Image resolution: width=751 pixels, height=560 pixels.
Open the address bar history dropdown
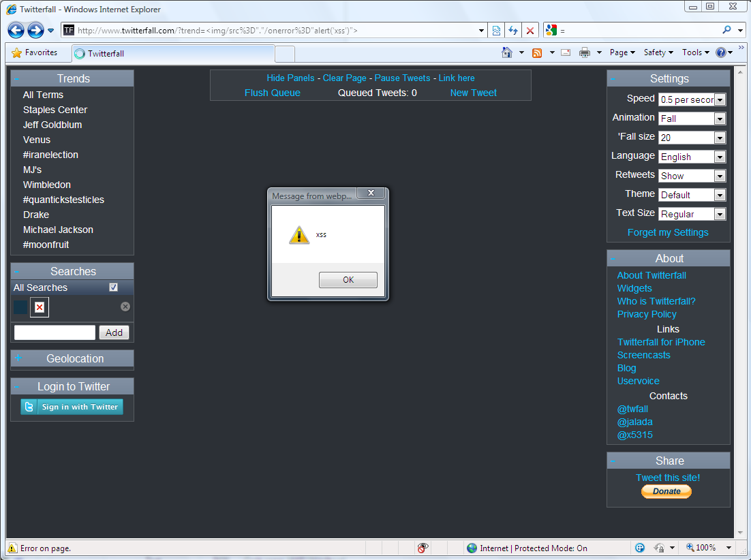pos(481,31)
